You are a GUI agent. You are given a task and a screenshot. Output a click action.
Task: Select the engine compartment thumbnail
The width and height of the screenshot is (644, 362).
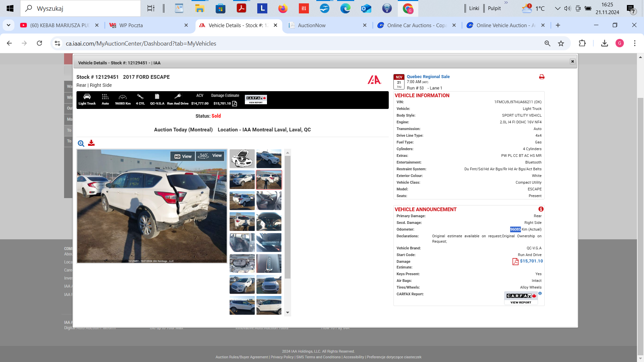pos(242,263)
